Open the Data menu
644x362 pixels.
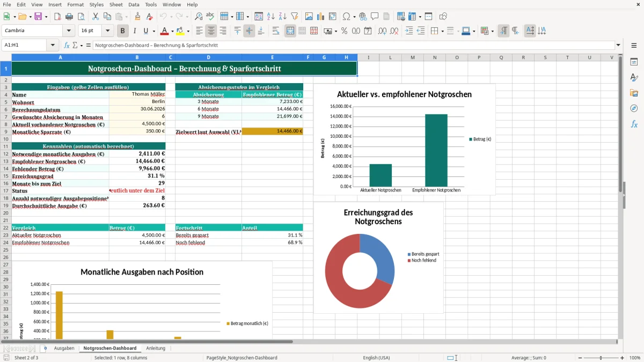pyautogui.click(x=134, y=4)
